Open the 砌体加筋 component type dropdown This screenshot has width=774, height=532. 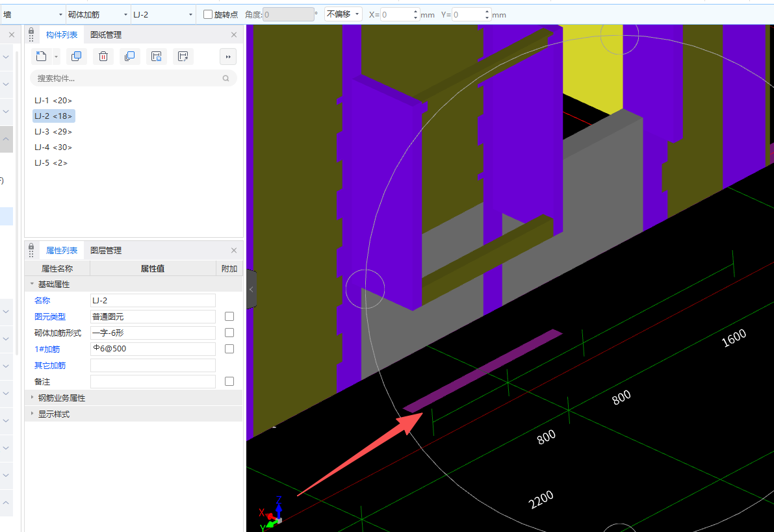click(x=97, y=14)
